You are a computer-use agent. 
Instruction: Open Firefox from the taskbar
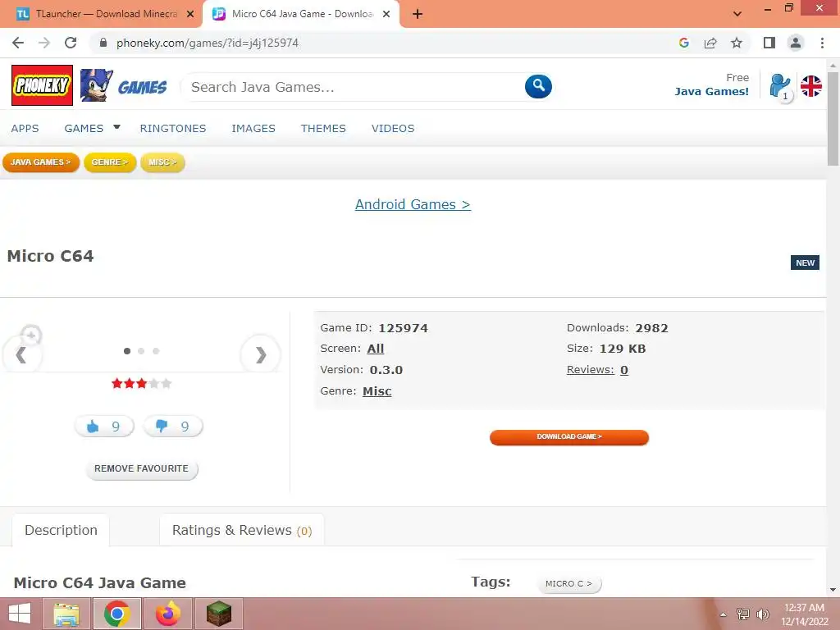(x=167, y=614)
